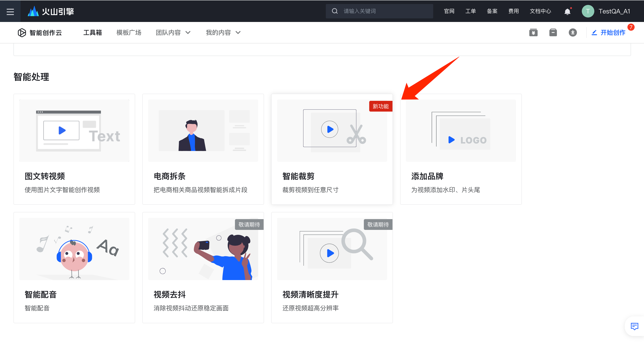The height and width of the screenshot is (354, 644).
Task: Open the download tasks icon
Action: (x=572, y=32)
